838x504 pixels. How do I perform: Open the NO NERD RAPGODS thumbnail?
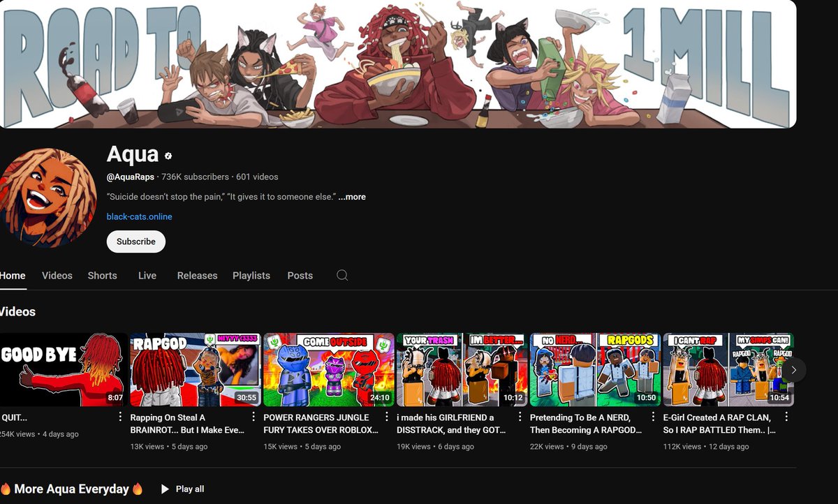[595, 369]
